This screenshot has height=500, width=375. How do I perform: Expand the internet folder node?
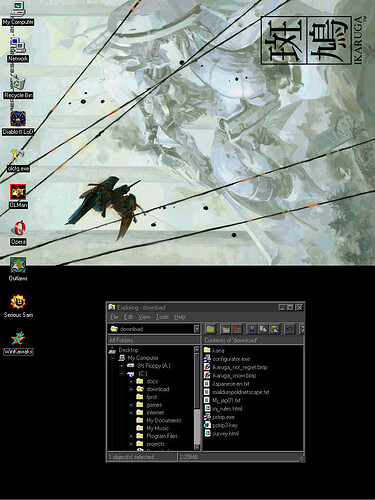(x=131, y=413)
